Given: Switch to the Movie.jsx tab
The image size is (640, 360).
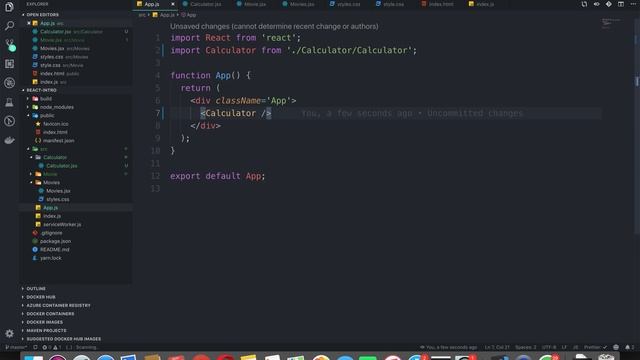Looking at the screenshot, I should (x=251, y=4).
